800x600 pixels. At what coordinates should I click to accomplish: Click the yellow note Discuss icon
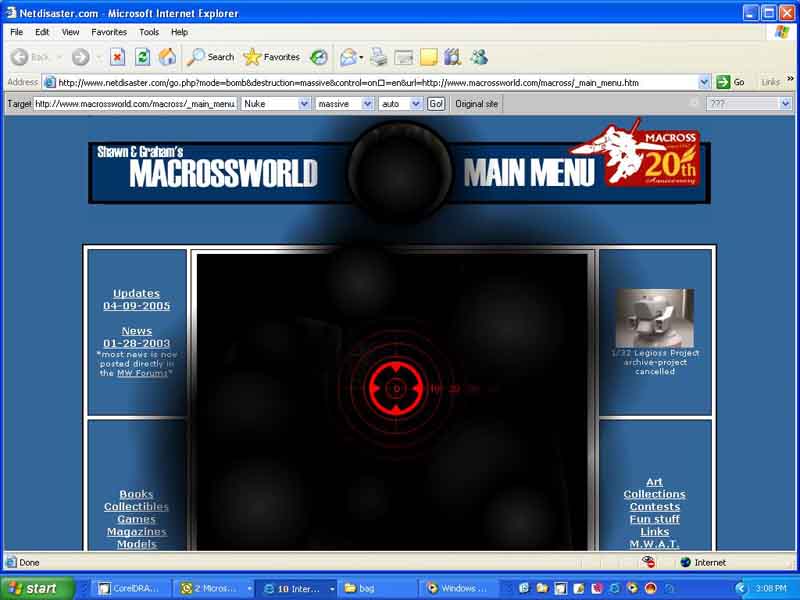point(429,57)
